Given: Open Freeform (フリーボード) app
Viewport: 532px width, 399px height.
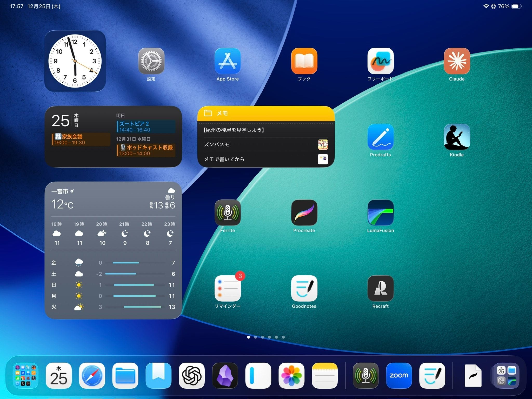Looking at the screenshot, I should click(x=380, y=61).
